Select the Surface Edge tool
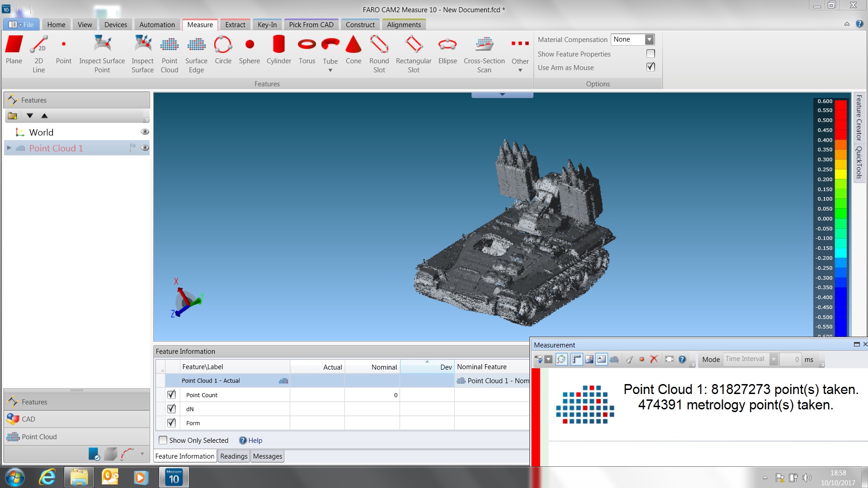868x488 pixels. point(196,54)
